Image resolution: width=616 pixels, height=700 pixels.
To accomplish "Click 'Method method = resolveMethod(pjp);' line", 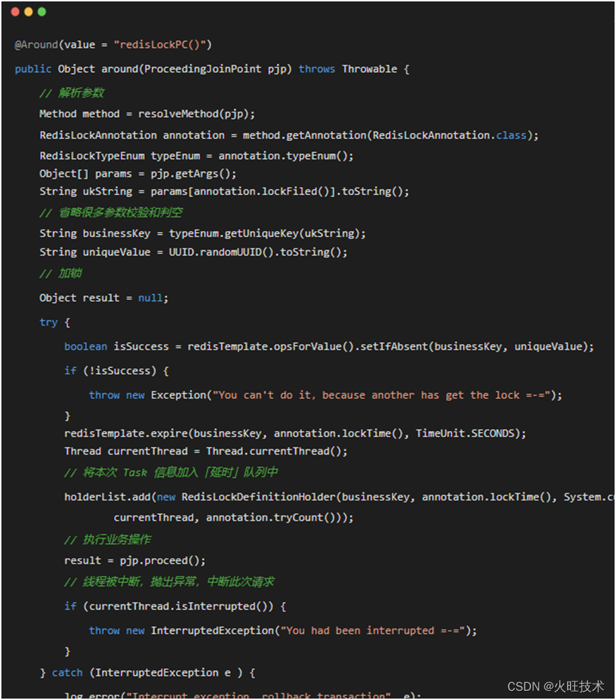I will click(147, 114).
